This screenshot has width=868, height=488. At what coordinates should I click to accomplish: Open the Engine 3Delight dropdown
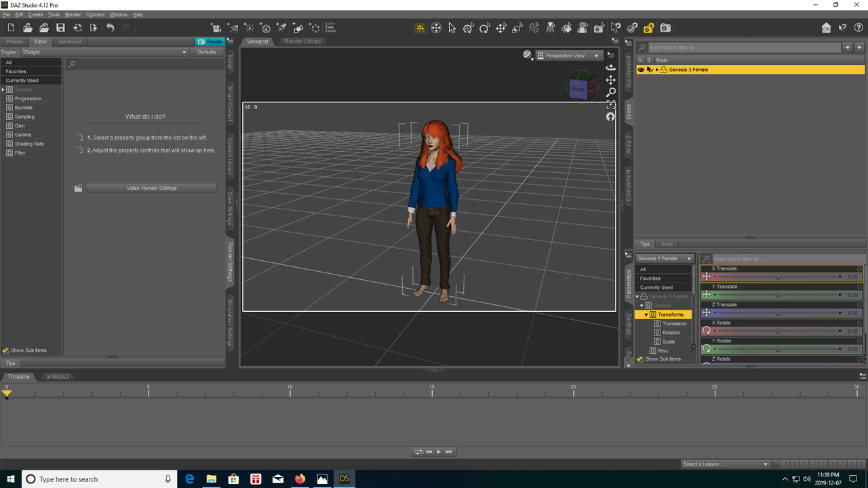103,52
